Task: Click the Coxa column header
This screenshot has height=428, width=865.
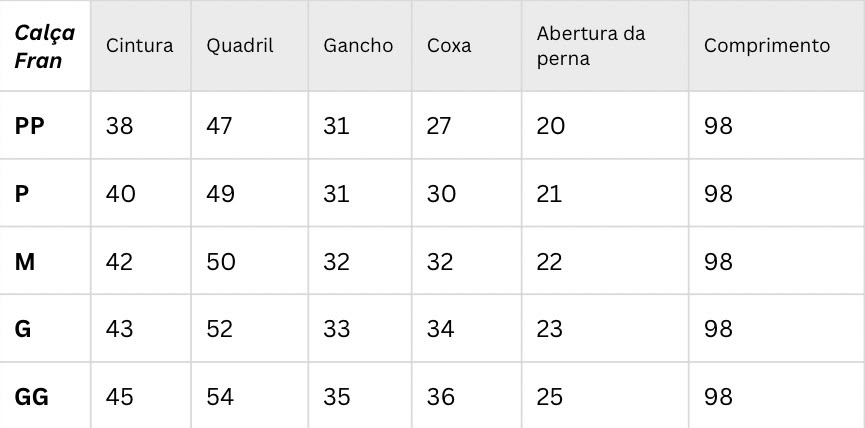Action: pos(449,46)
